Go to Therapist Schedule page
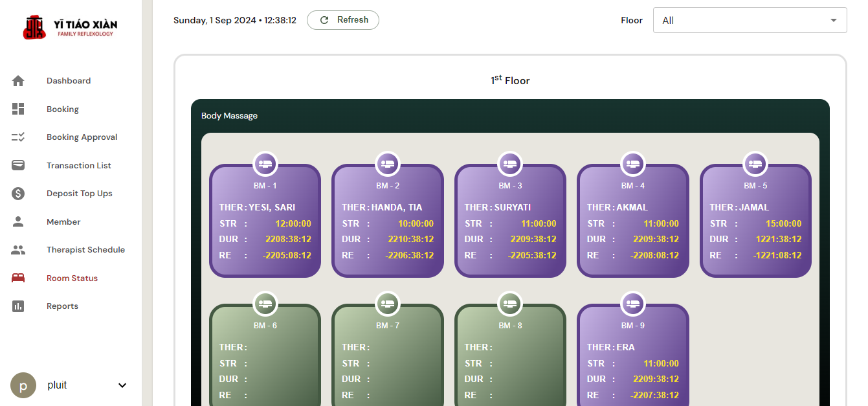Image resolution: width=868 pixels, height=406 pixels. tap(85, 250)
